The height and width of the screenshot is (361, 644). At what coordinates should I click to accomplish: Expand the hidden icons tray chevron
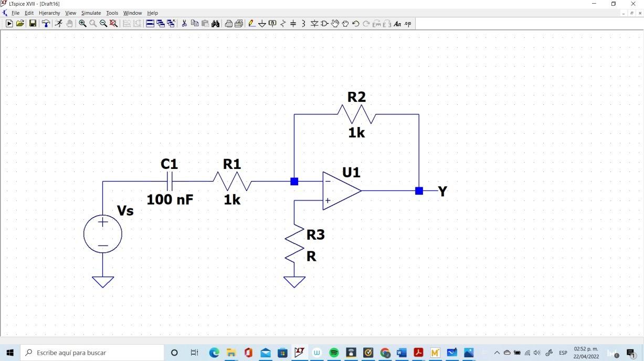[x=497, y=353]
